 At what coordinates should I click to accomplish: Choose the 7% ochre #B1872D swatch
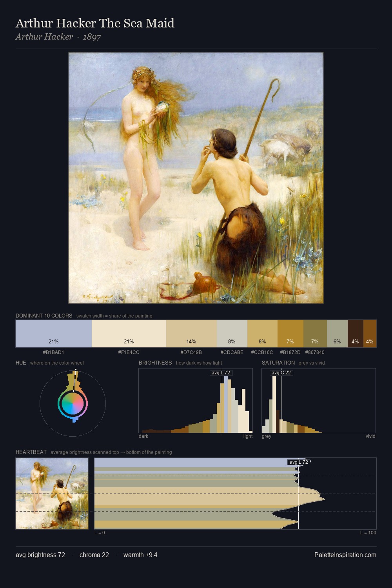coord(290,334)
